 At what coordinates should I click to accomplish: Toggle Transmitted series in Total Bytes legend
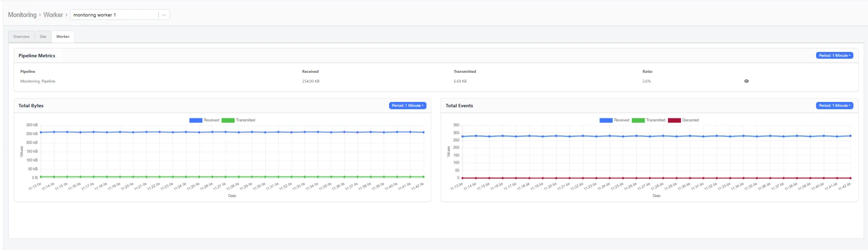(x=238, y=120)
